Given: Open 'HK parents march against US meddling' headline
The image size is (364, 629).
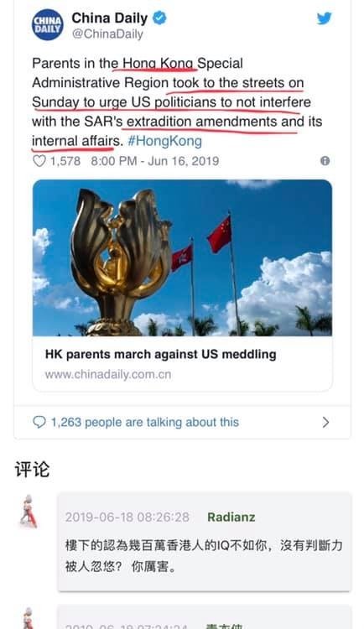Looking at the screenshot, I should coord(160,354).
